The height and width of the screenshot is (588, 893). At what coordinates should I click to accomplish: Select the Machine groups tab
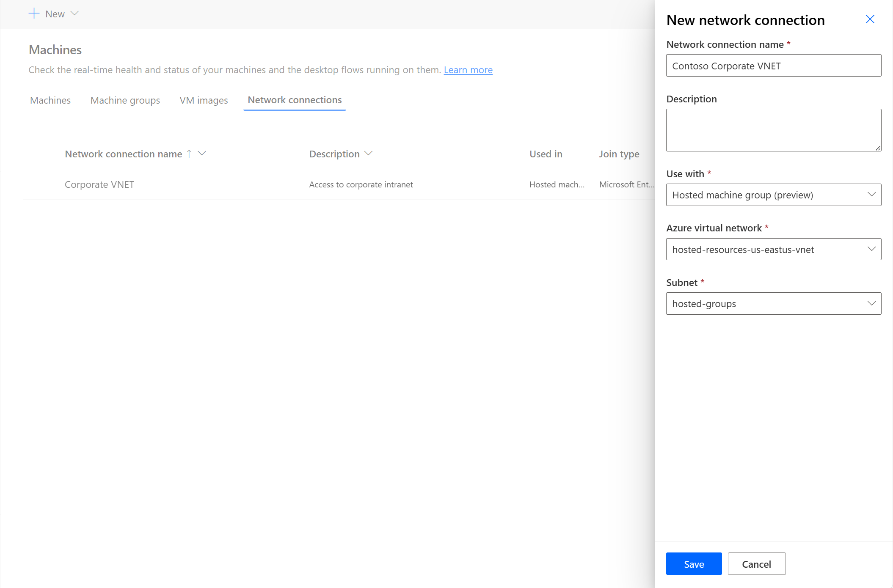(x=125, y=100)
